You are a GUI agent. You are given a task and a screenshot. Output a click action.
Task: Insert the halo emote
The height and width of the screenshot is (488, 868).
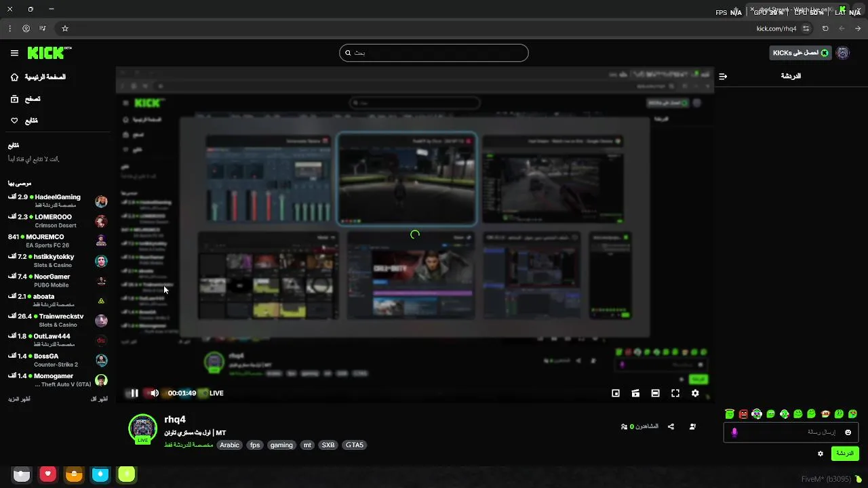pyautogui.click(x=729, y=413)
